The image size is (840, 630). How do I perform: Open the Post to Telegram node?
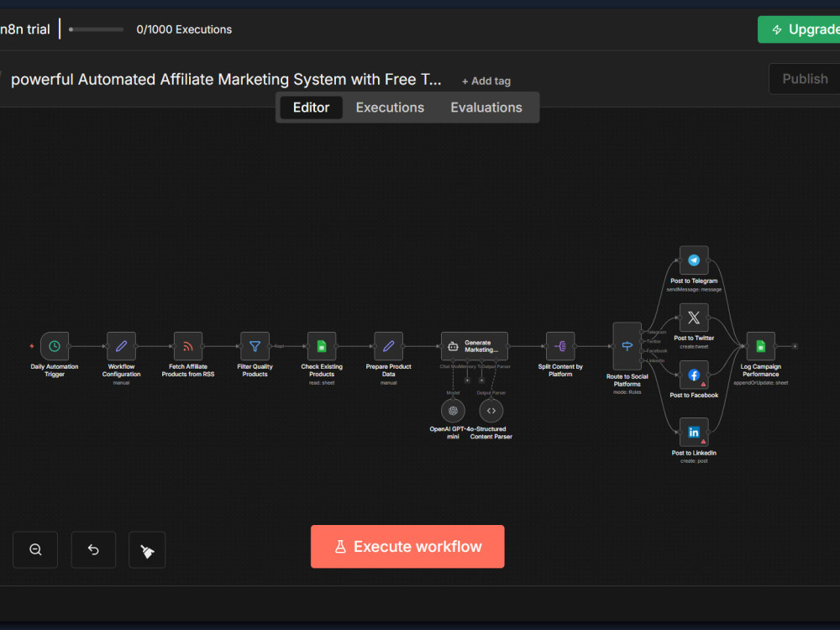[x=694, y=260]
